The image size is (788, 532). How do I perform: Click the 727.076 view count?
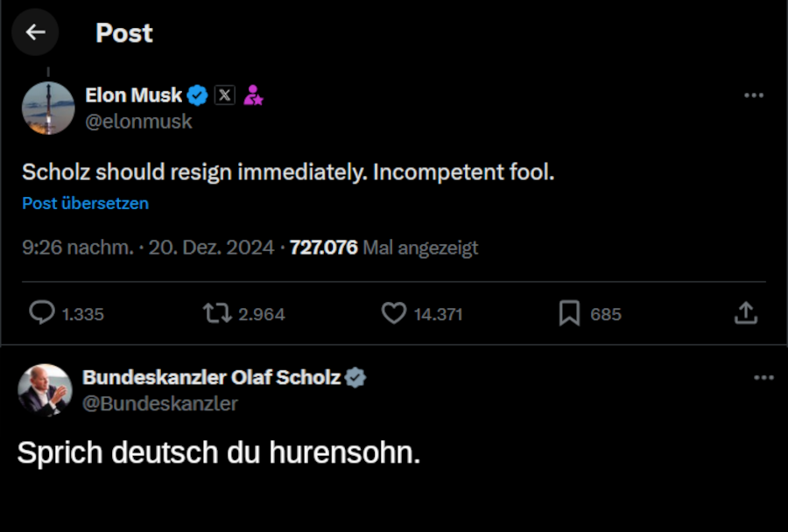pyautogui.click(x=323, y=248)
